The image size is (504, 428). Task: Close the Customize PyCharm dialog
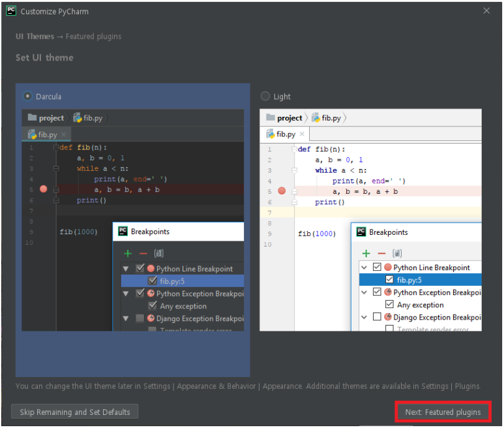[x=486, y=11]
